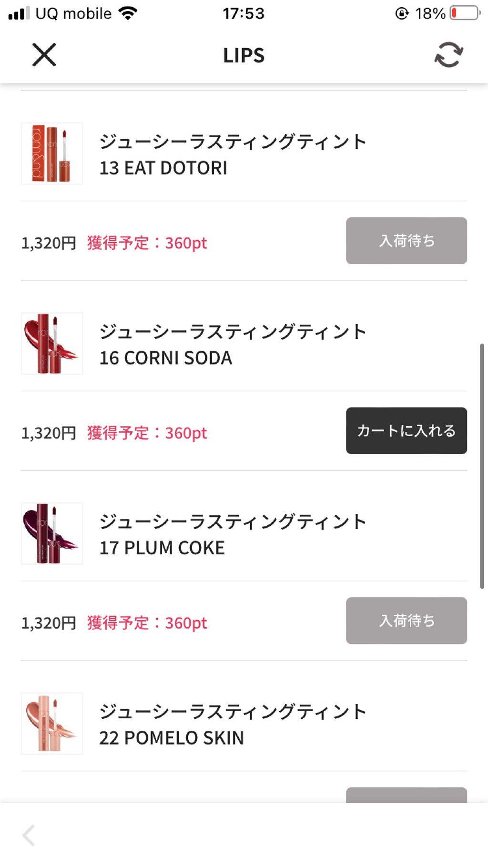Tap the Wi-Fi icon in status bar
This screenshot has height=868, width=488.
pos(128,13)
